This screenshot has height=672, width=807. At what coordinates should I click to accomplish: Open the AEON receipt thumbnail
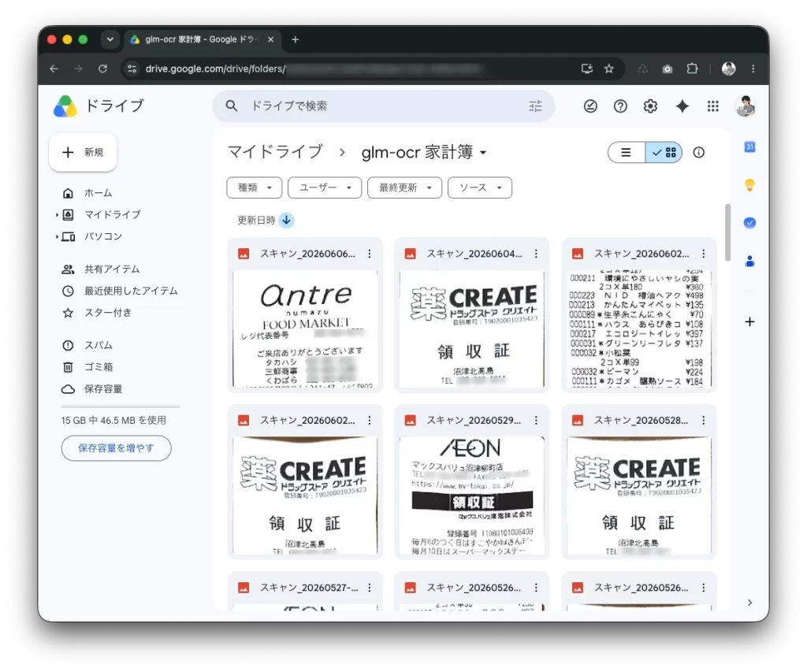click(x=472, y=496)
